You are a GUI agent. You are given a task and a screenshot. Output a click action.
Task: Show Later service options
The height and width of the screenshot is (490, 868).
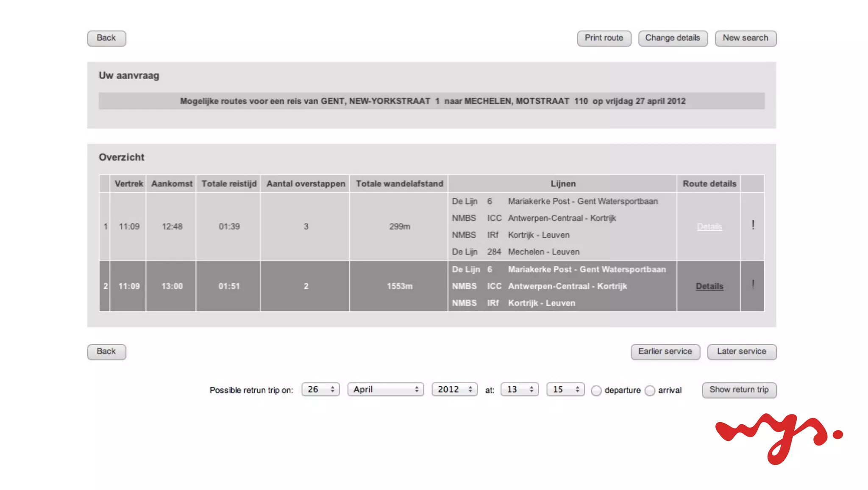click(741, 352)
